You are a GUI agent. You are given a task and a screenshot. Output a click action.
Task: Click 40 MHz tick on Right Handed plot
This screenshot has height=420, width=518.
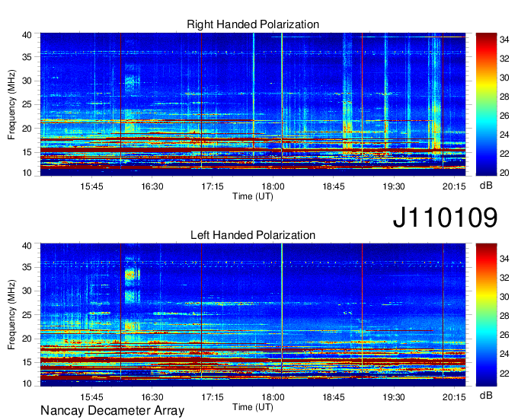27,35
